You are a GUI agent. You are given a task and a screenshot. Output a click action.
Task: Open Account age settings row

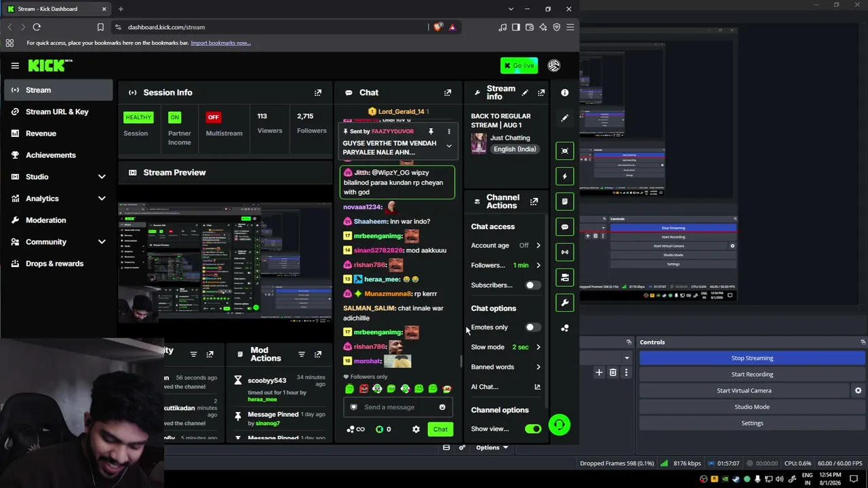point(506,245)
